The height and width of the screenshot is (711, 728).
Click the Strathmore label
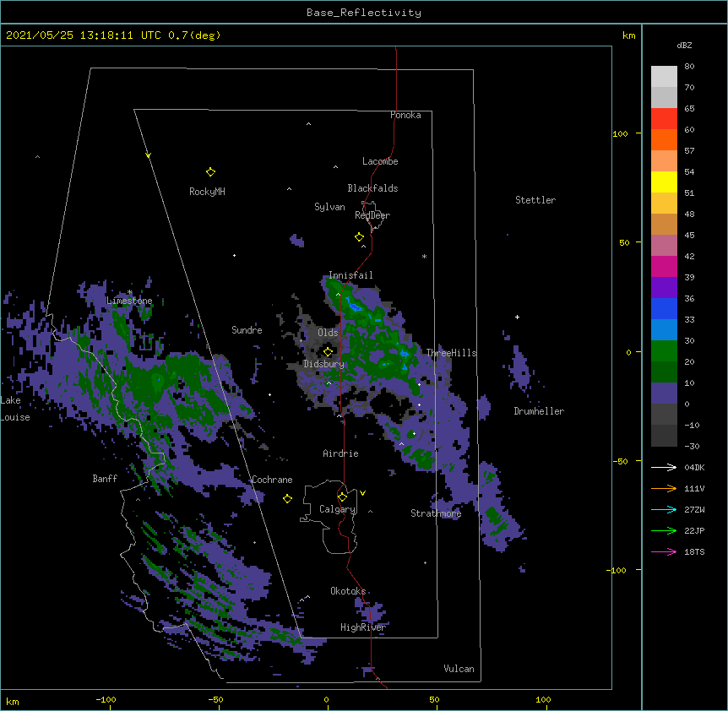click(436, 513)
